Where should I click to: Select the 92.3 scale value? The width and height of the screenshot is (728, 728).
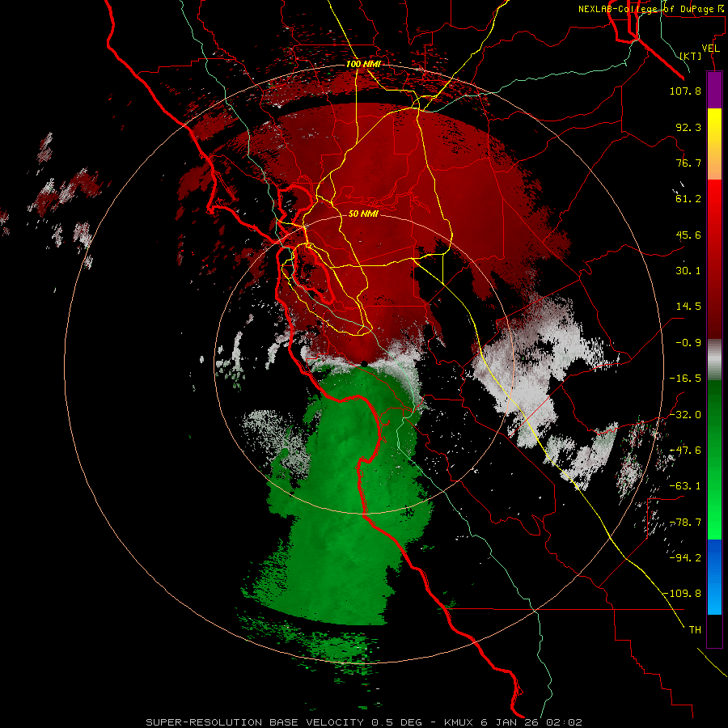[688, 127]
